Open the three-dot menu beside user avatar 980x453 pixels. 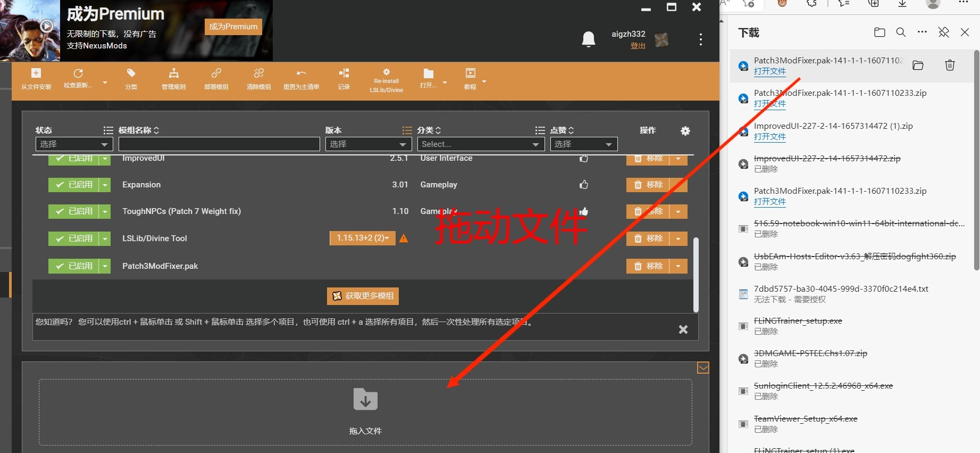point(701,39)
